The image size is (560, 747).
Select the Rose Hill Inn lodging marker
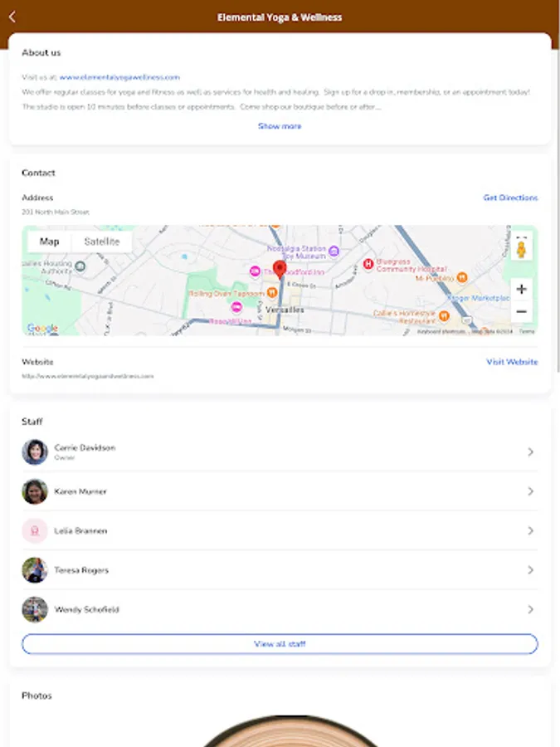point(236,307)
